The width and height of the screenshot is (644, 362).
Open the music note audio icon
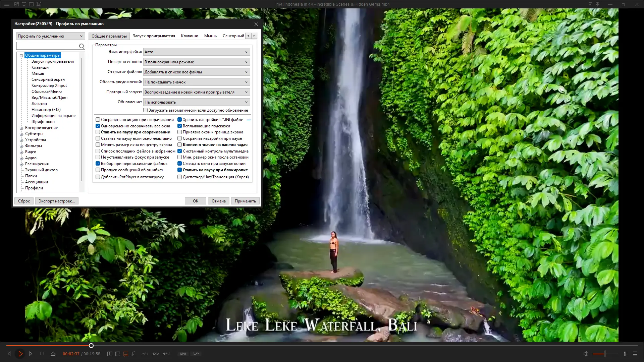point(133,354)
